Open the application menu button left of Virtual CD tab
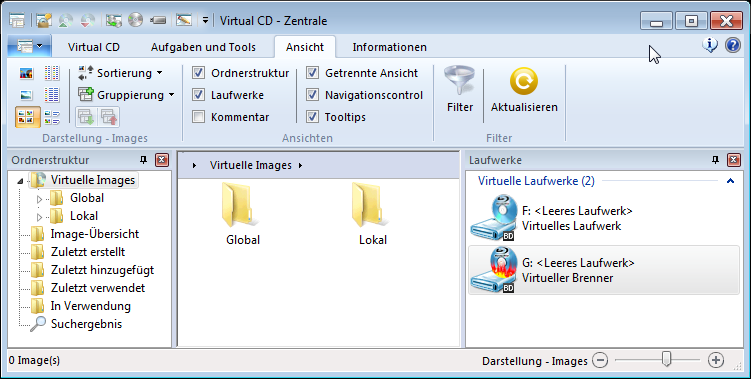The image size is (751, 379). click(x=29, y=46)
